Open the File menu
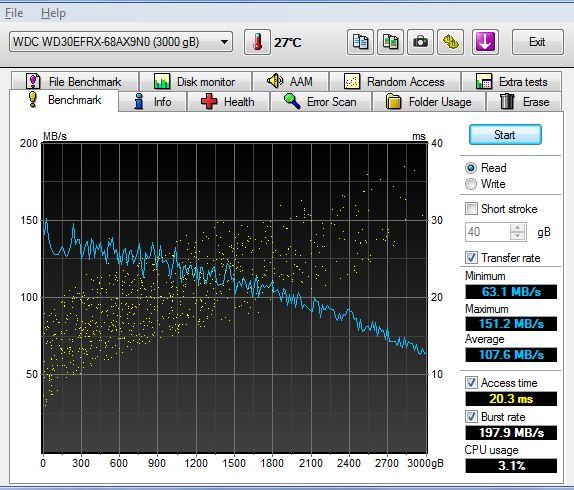 14,13
